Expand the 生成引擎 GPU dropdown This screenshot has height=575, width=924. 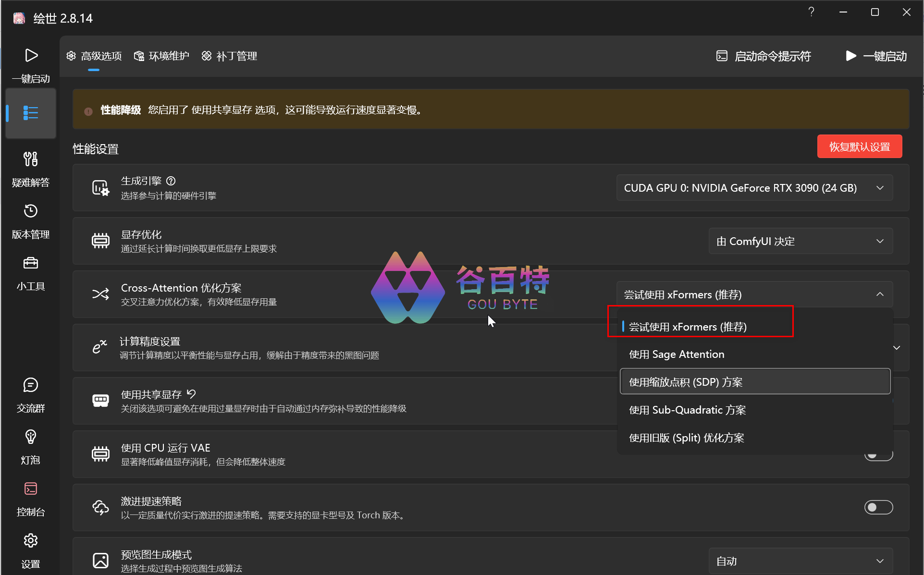[x=754, y=188]
